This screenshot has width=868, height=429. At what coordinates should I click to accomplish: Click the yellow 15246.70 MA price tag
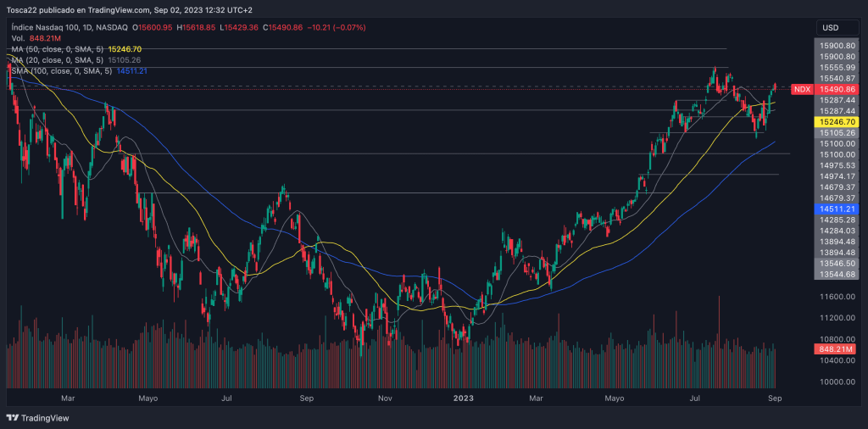point(836,122)
